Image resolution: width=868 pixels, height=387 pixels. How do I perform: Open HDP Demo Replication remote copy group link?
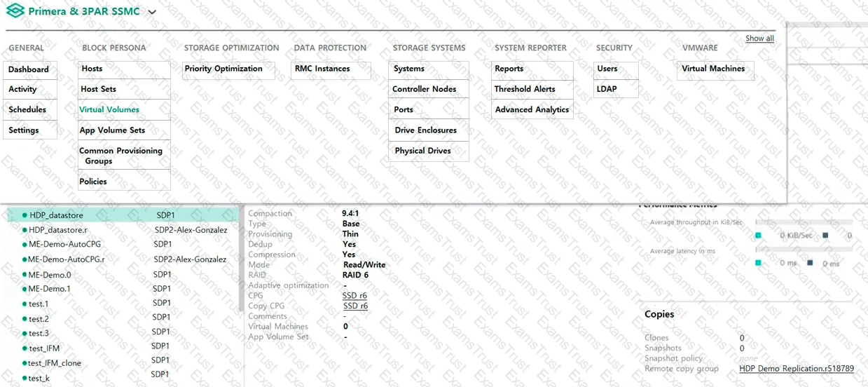point(796,369)
